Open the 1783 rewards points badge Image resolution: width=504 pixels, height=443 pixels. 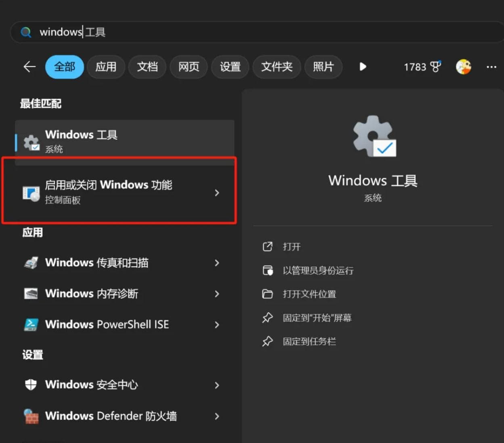click(x=422, y=67)
